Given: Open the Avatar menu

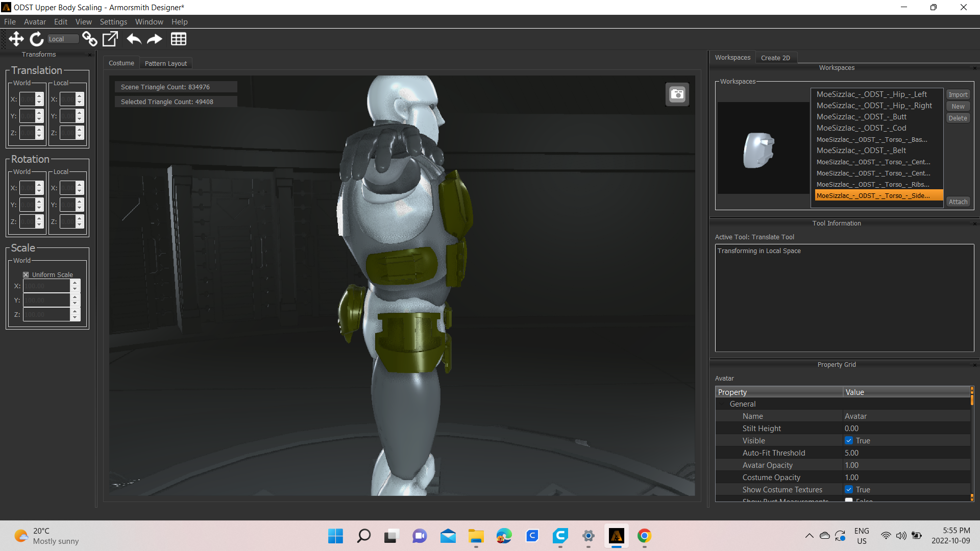Looking at the screenshot, I should (35, 21).
